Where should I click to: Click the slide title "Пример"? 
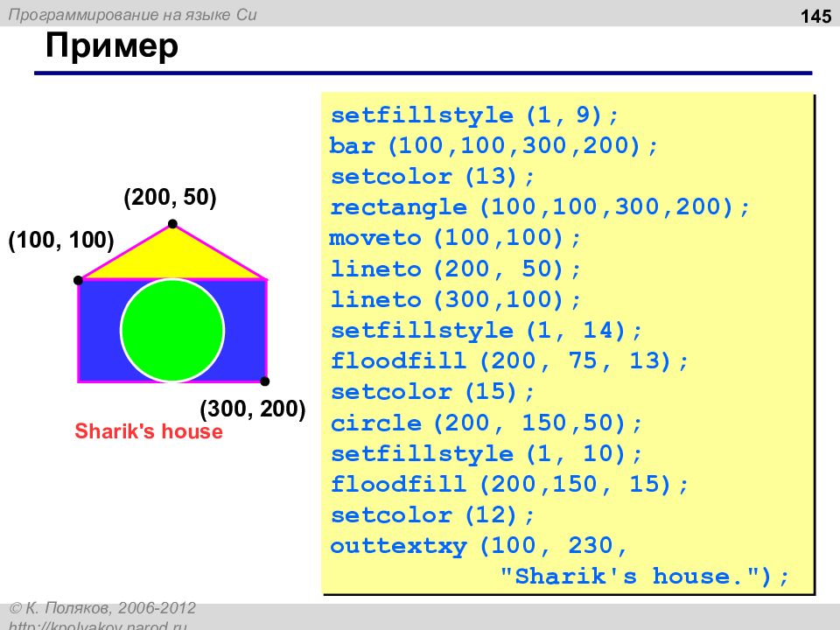pyautogui.click(x=111, y=47)
